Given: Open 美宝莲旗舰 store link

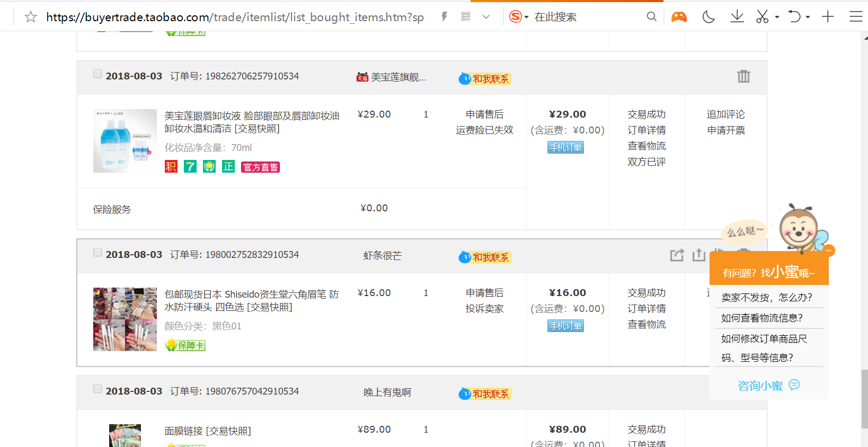Looking at the screenshot, I should point(398,77).
